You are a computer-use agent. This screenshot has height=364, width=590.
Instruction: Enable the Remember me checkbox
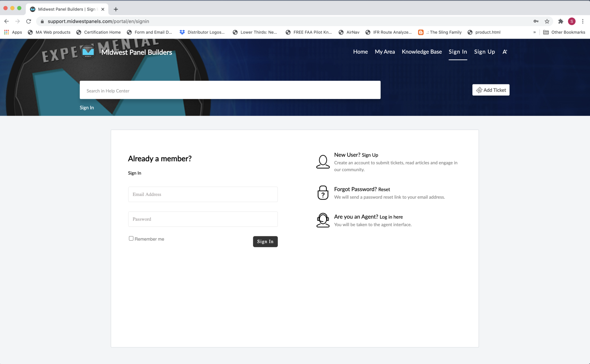click(131, 238)
